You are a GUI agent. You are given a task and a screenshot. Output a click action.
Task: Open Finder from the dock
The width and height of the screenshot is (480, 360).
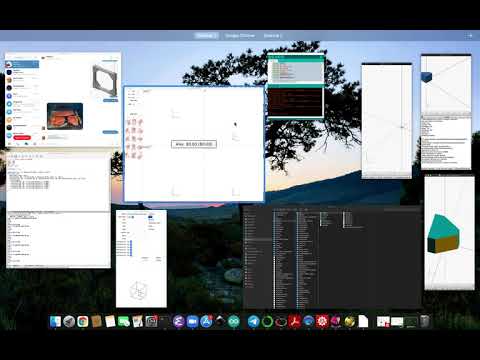55,322
